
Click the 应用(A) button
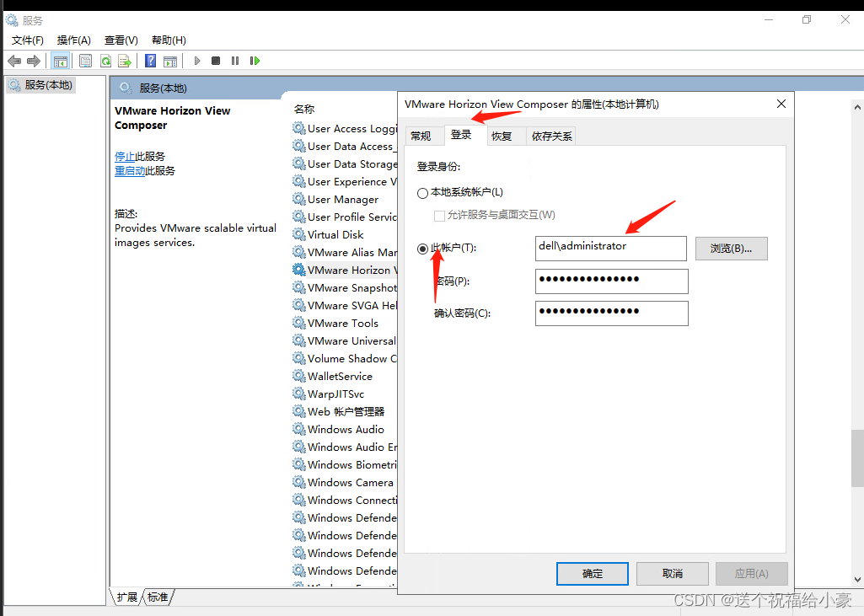coord(752,574)
